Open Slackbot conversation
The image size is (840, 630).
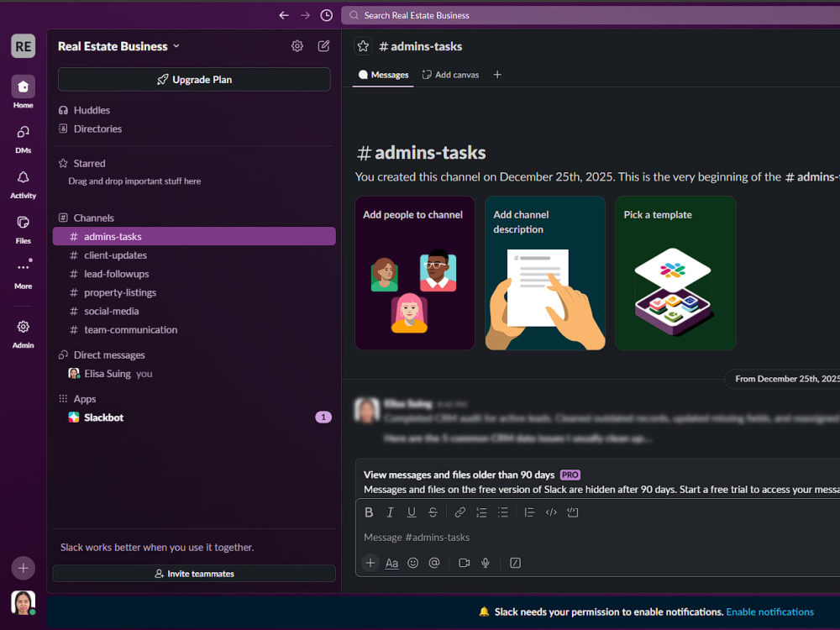pyautogui.click(x=194, y=417)
